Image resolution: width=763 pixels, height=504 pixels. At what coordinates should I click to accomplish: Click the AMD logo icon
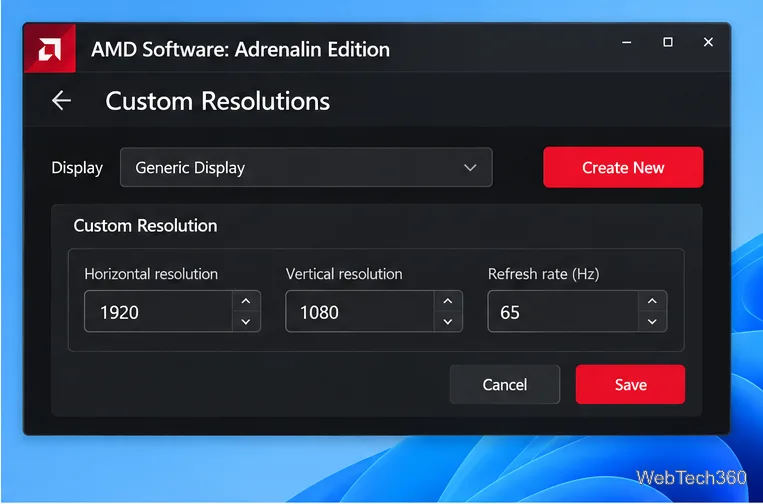click(x=50, y=49)
